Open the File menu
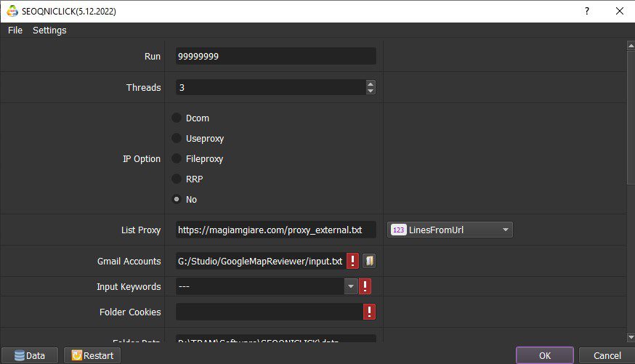Image resolution: width=635 pixels, height=364 pixels. (x=15, y=31)
